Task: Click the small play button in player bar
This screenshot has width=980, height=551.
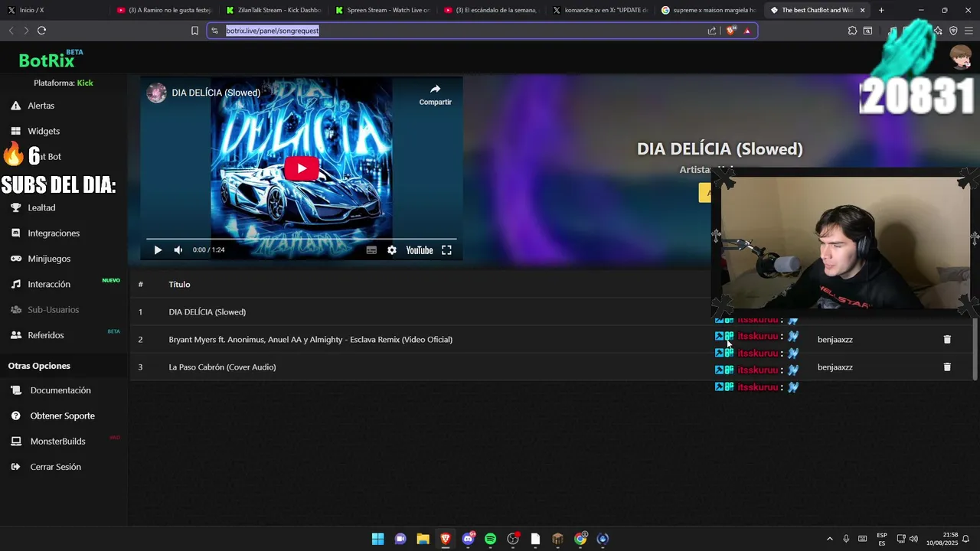Action: [x=158, y=250]
